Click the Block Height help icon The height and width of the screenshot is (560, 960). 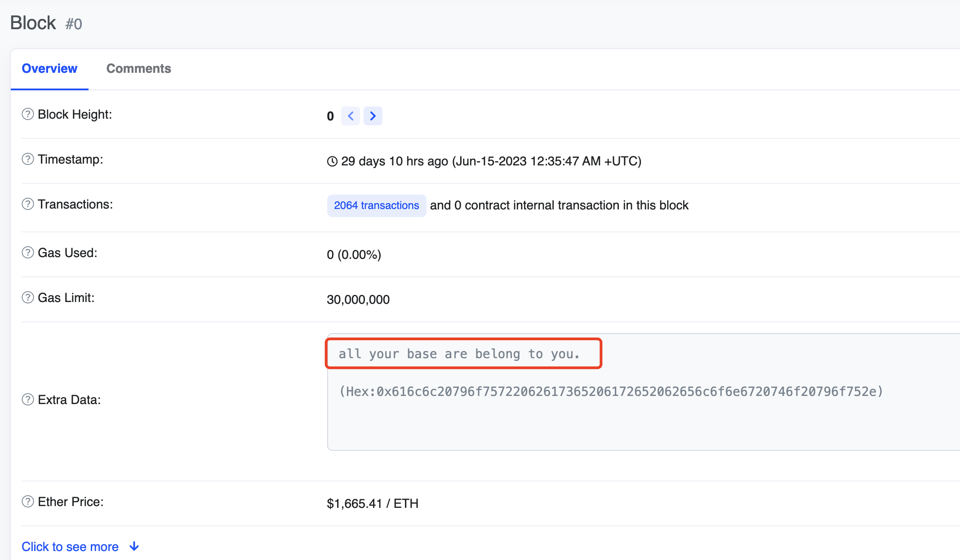click(28, 114)
